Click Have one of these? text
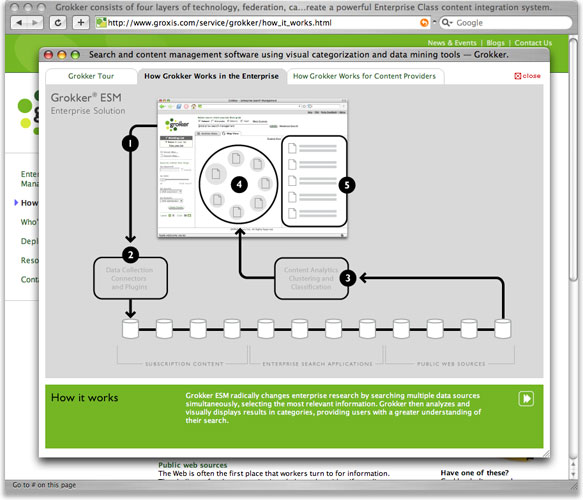The height and width of the screenshot is (500, 583). click(x=474, y=473)
